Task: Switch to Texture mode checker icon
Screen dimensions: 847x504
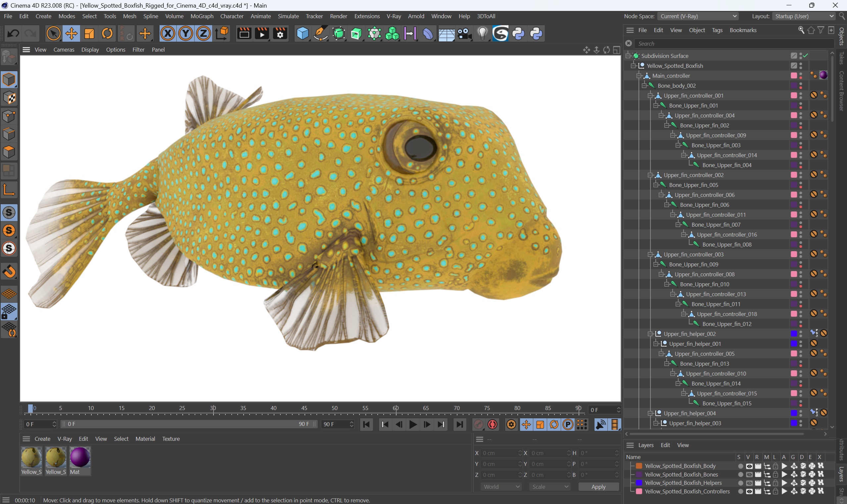Action: click(x=9, y=98)
